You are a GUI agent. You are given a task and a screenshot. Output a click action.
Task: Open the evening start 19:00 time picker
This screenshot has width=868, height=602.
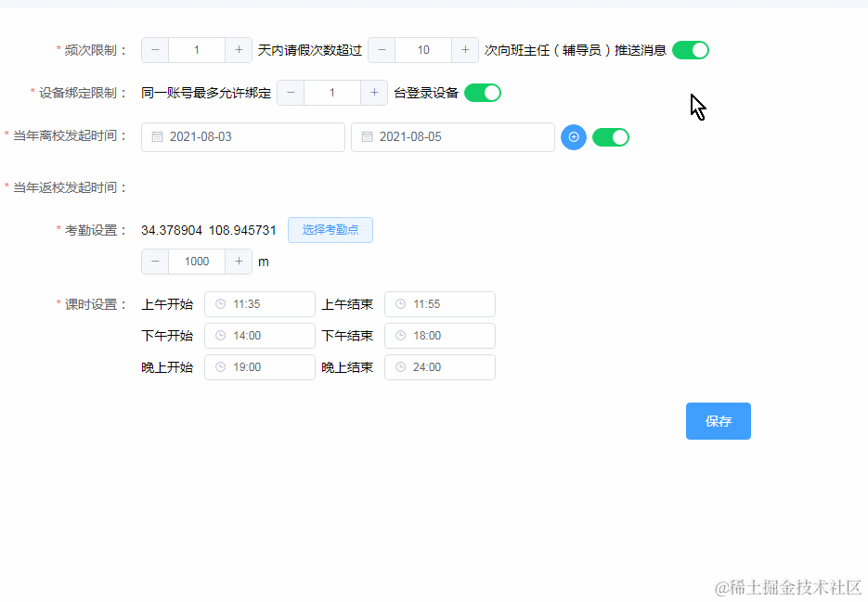pos(259,366)
